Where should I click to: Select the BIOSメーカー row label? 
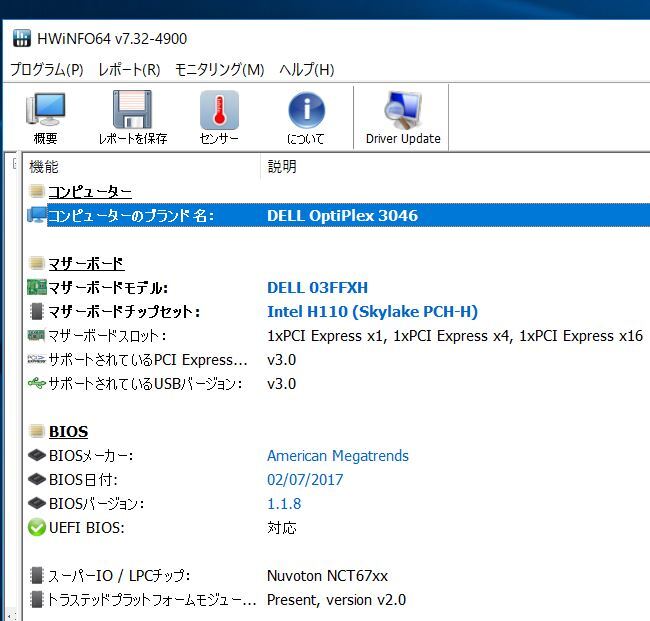tap(91, 456)
